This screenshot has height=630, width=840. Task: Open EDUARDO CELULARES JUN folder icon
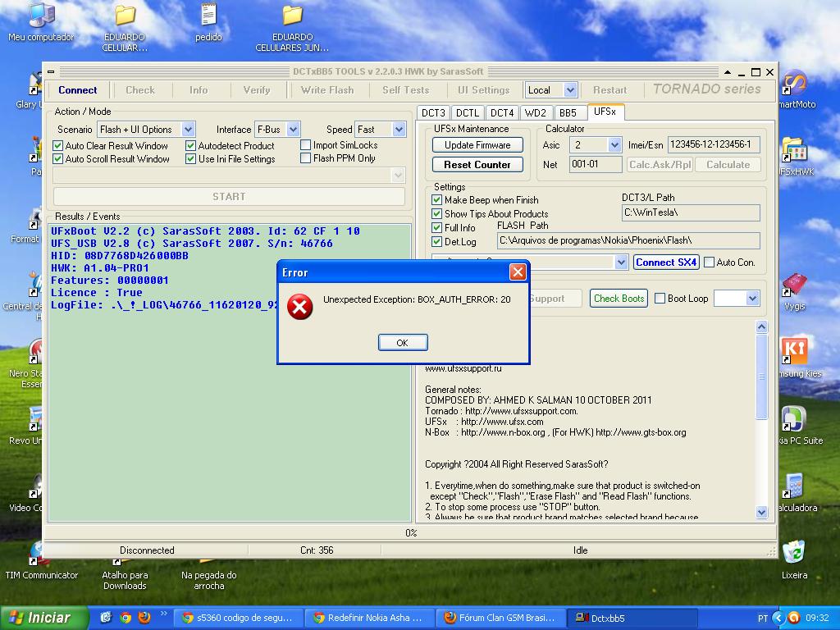292,28
